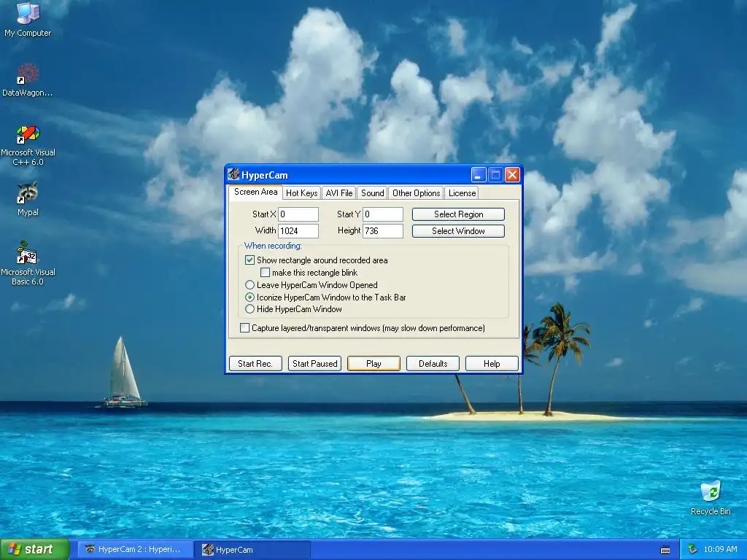
Task: Click the Defaults button
Action: 433,363
